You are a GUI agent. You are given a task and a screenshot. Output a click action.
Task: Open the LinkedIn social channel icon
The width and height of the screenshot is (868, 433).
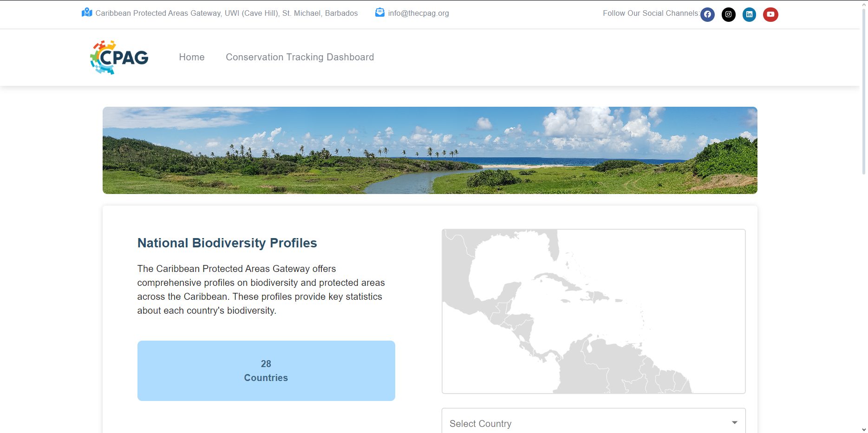tap(749, 14)
